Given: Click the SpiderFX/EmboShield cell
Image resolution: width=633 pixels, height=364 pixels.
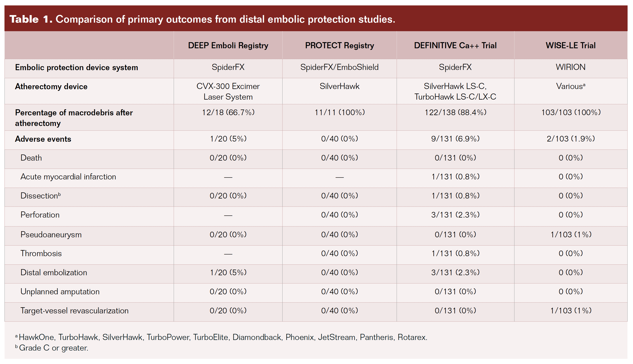Looking at the screenshot, I should pos(339,67).
